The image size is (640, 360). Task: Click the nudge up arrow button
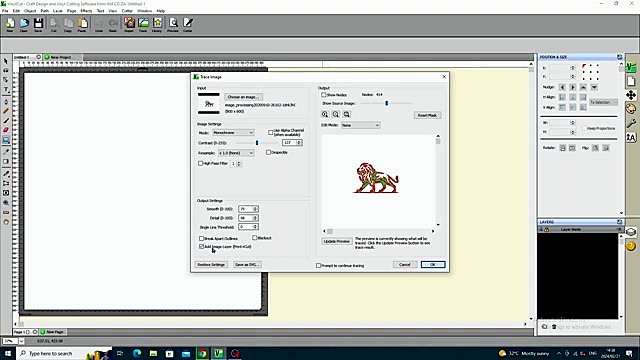[583, 87]
